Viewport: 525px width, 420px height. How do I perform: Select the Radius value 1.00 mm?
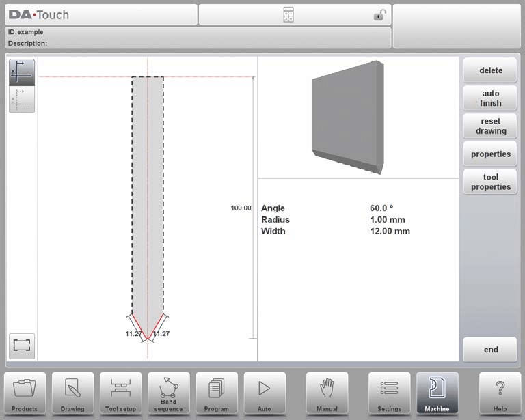pyautogui.click(x=388, y=220)
